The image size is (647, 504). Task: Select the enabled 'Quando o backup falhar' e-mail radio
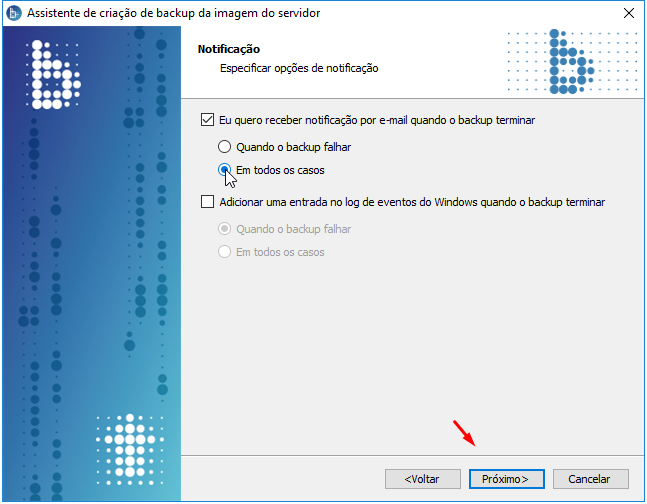[x=224, y=147]
